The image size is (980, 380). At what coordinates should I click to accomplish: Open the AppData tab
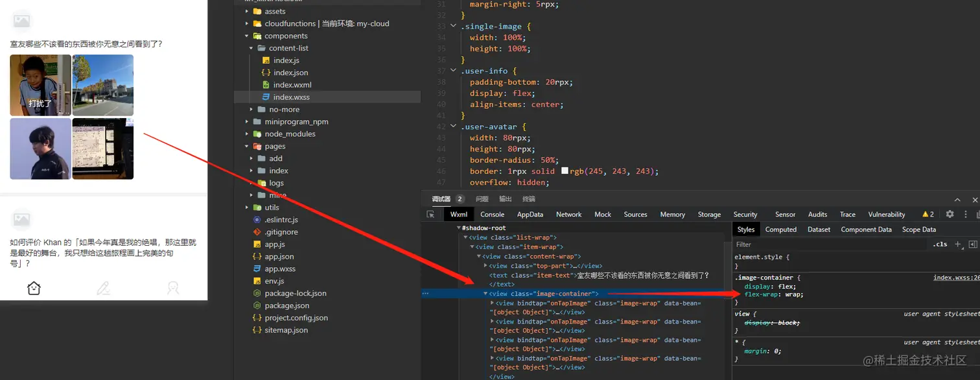[x=530, y=215]
